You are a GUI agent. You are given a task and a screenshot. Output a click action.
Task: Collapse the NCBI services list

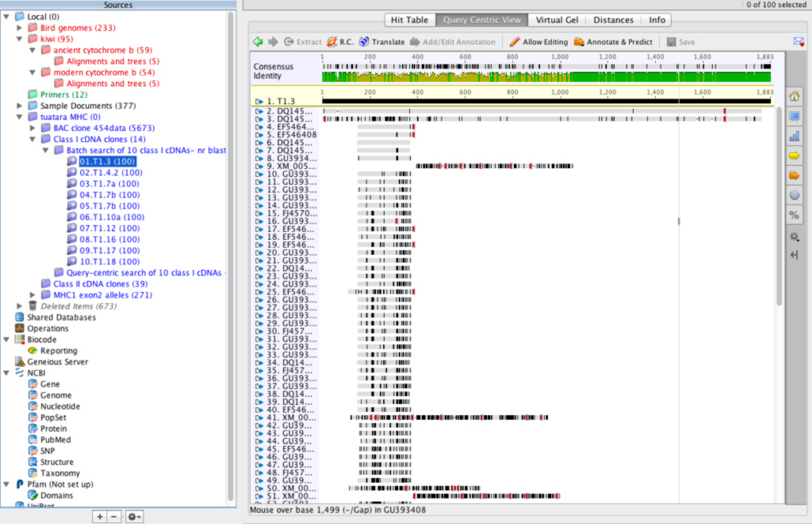pyautogui.click(x=6, y=373)
